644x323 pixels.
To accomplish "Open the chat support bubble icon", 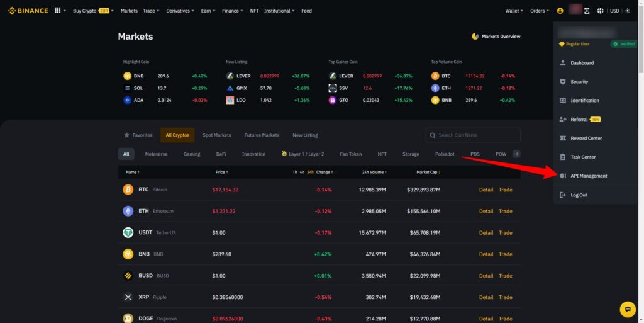I will coord(628,309).
